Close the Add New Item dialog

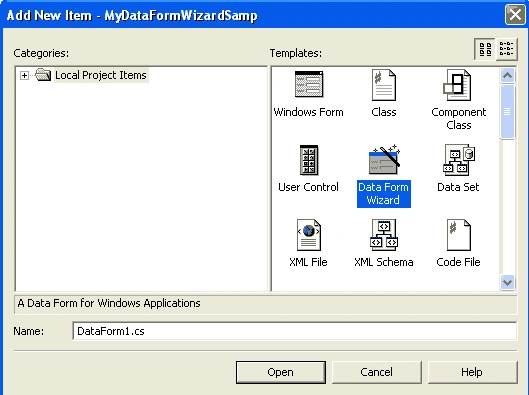click(x=515, y=15)
